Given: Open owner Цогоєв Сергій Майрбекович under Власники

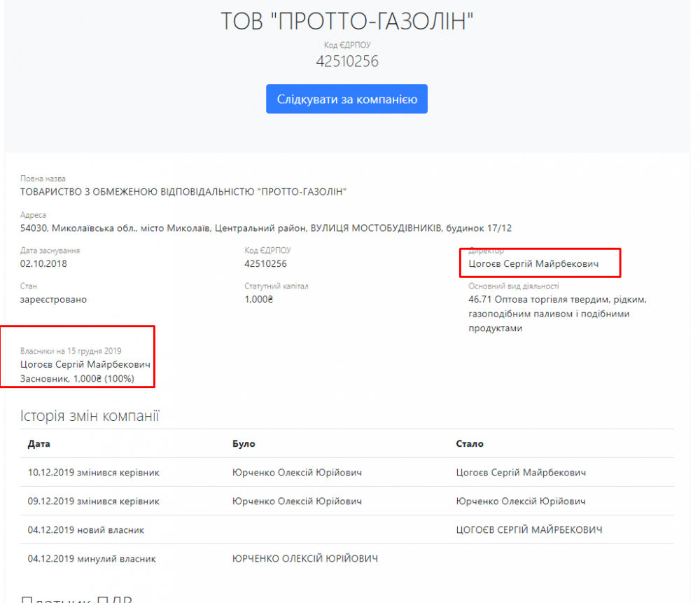Looking at the screenshot, I should coord(85,365).
